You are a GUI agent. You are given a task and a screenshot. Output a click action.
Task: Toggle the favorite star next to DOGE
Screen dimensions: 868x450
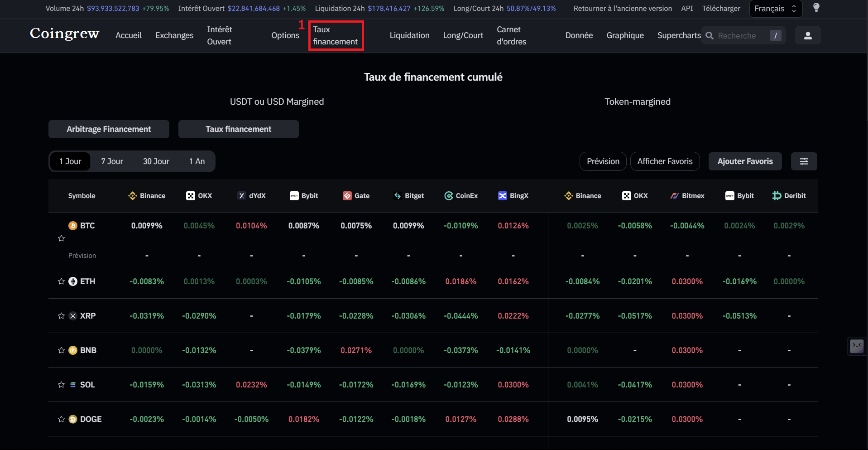point(61,419)
